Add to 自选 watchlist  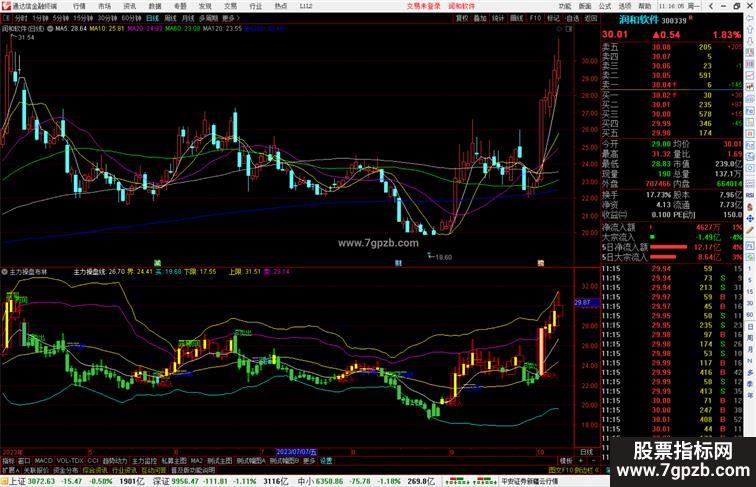(x=572, y=18)
